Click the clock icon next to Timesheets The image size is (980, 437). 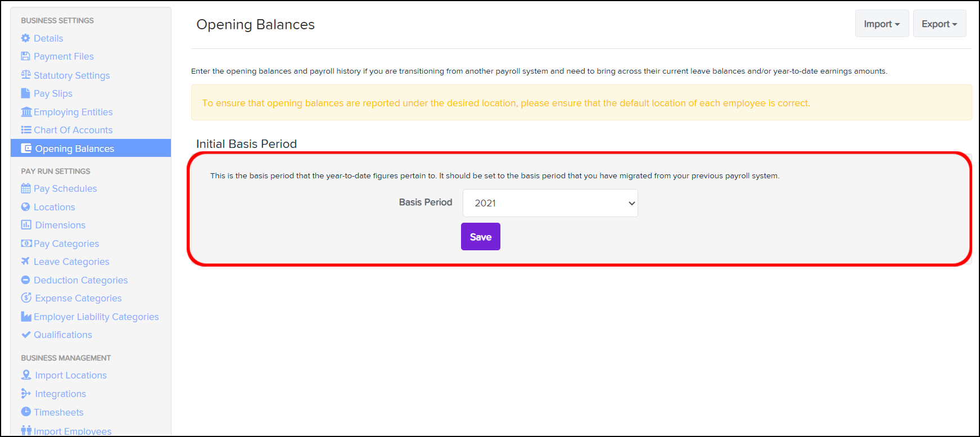coord(25,412)
